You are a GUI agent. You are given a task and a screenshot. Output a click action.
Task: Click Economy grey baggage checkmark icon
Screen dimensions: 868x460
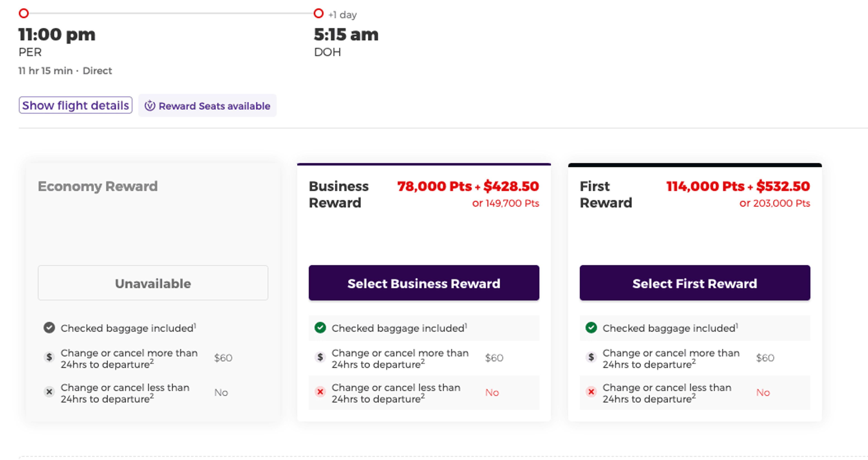49,327
